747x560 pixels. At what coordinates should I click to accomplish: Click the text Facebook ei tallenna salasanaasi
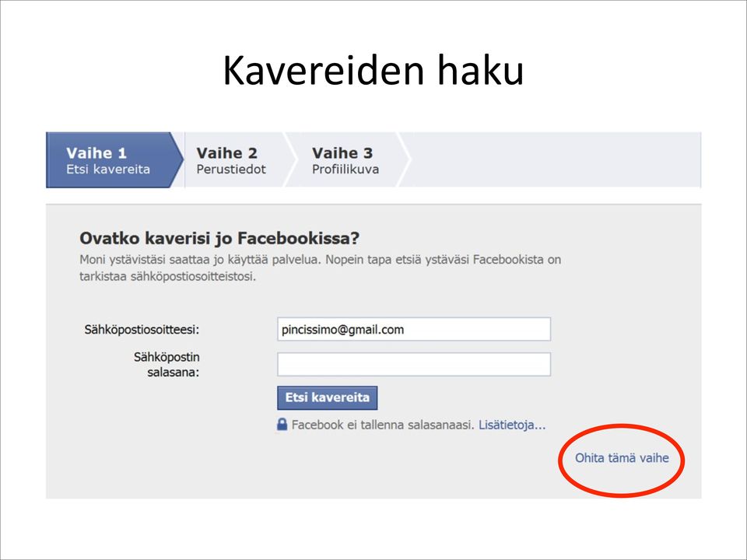tap(383, 425)
